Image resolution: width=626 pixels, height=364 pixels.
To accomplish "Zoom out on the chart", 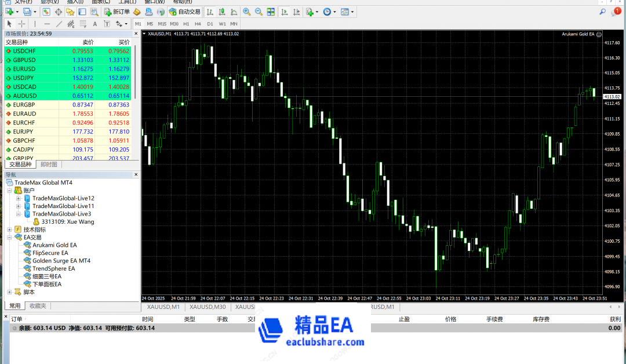I will (x=259, y=12).
